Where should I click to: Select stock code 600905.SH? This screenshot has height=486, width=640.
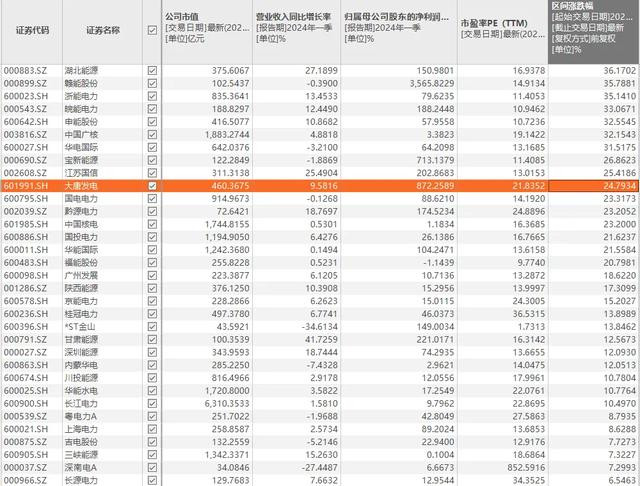(26, 455)
